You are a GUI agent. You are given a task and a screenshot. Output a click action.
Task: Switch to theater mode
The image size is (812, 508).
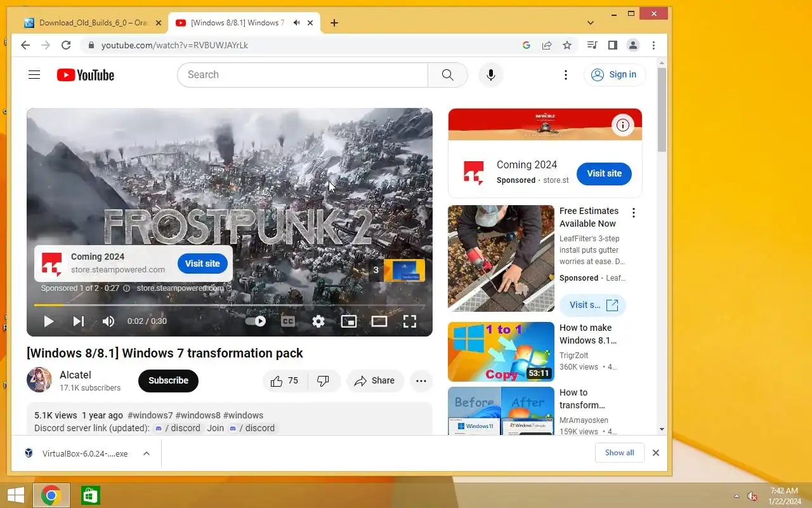[379, 321]
